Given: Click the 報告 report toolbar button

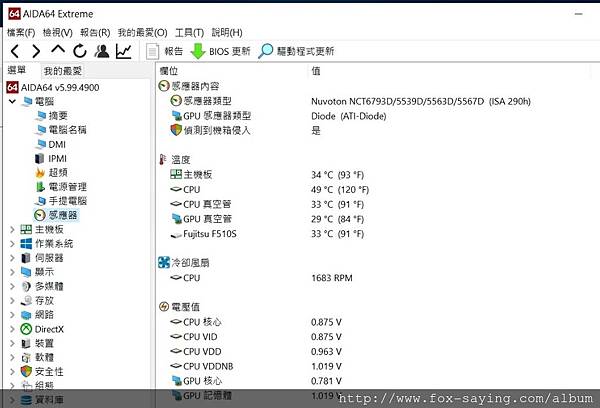Looking at the screenshot, I should (165, 51).
